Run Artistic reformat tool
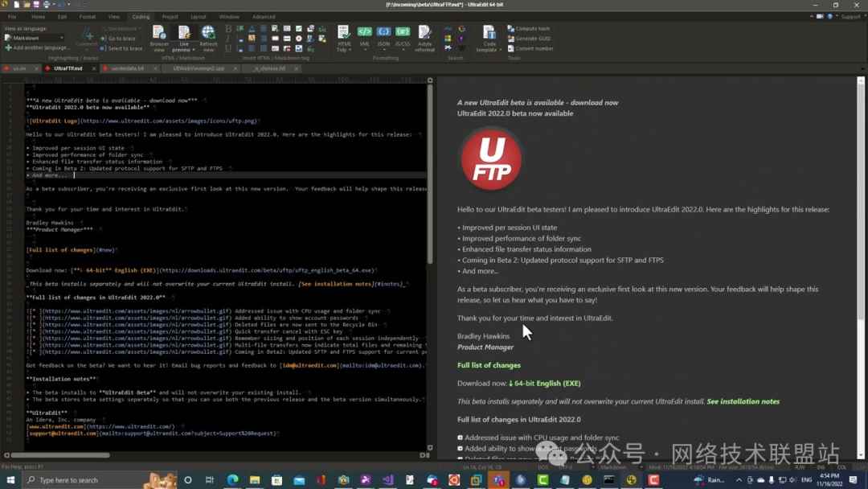Viewport: 868px width, 489px height. pyautogui.click(x=424, y=36)
